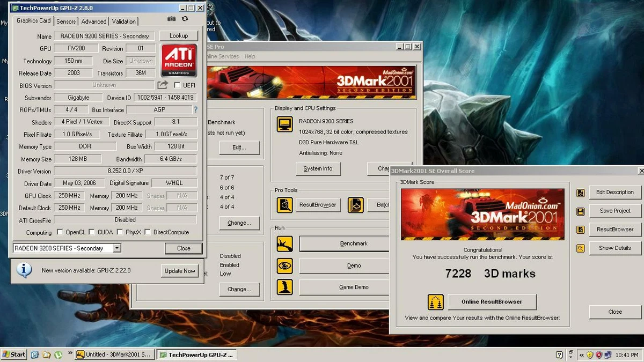
Task: Click the ATI Radeon Graphics logo
Action: 179,61
